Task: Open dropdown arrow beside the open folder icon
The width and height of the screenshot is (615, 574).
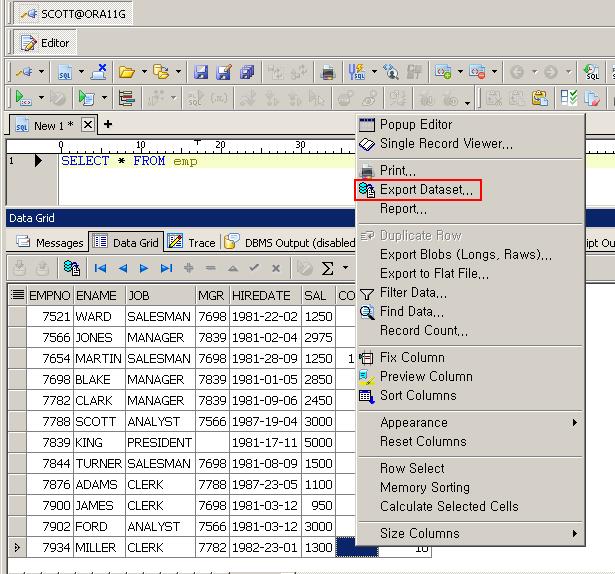Action: pyautogui.click(x=145, y=72)
